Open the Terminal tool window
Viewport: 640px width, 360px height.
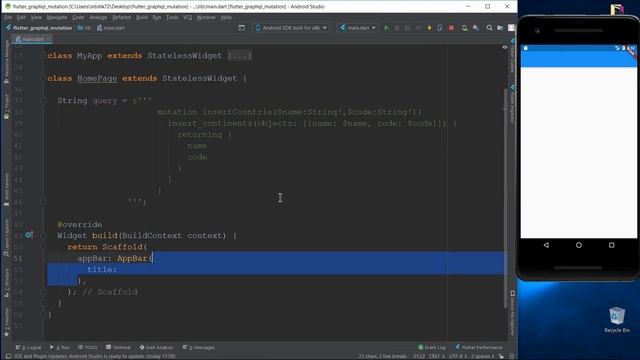[118, 347]
